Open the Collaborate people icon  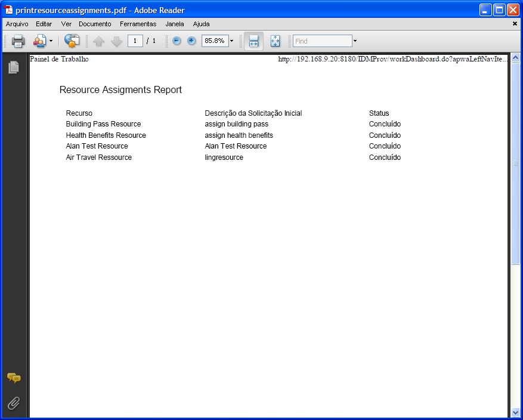(39, 41)
